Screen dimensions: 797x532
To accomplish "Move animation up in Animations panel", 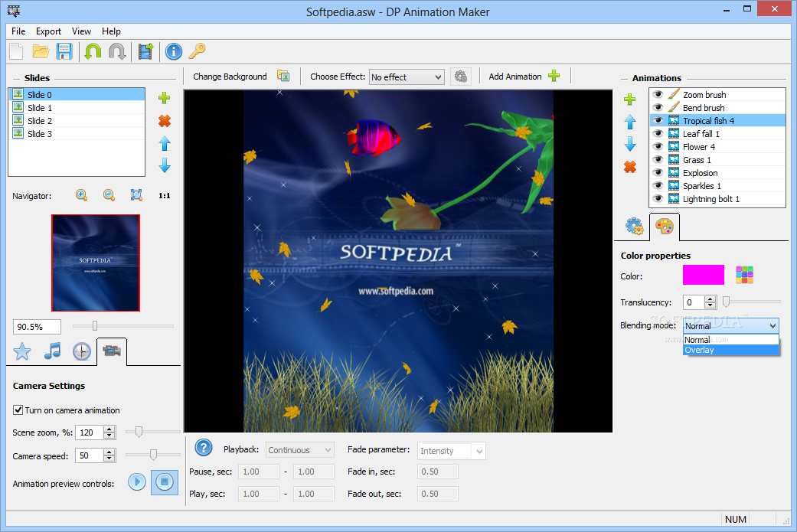I will pos(630,122).
